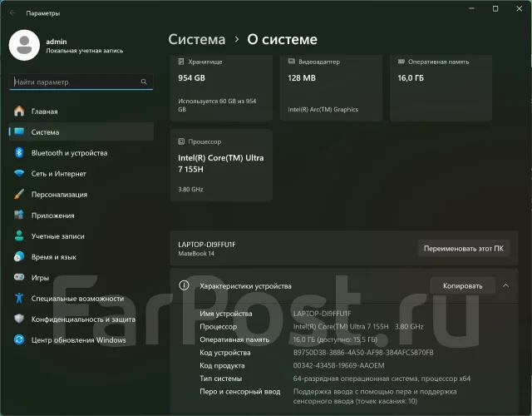Click the Bluetooth icon in sidebar
532x416 pixels.
pos(19,152)
